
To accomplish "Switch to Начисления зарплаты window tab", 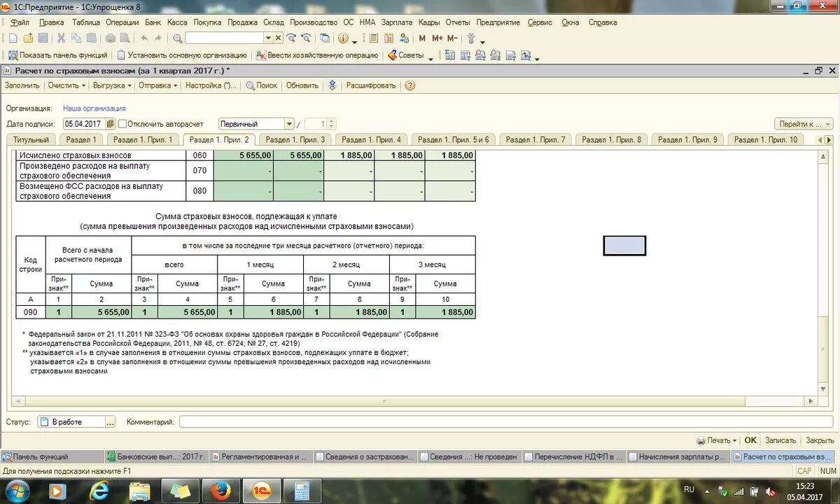I will pyautogui.click(x=678, y=457).
